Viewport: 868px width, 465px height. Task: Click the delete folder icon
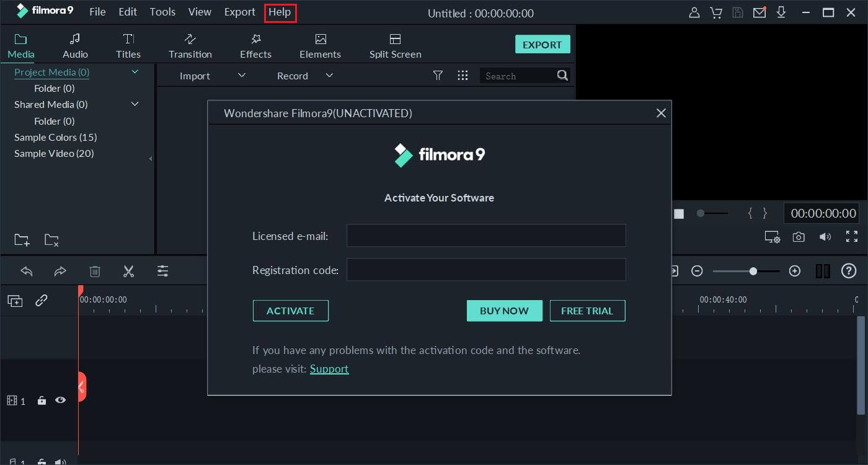pyautogui.click(x=52, y=240)
